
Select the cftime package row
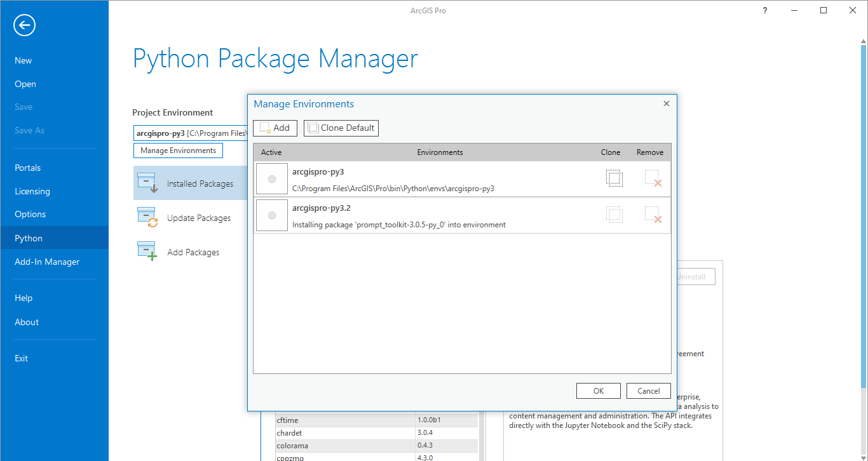376,420
